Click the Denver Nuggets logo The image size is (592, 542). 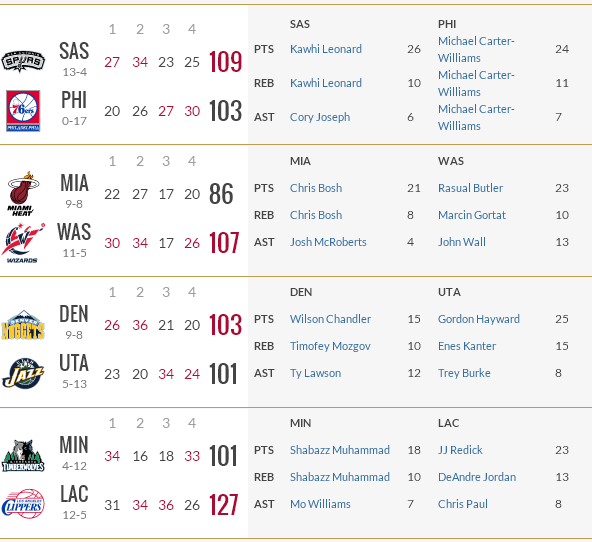23,325
